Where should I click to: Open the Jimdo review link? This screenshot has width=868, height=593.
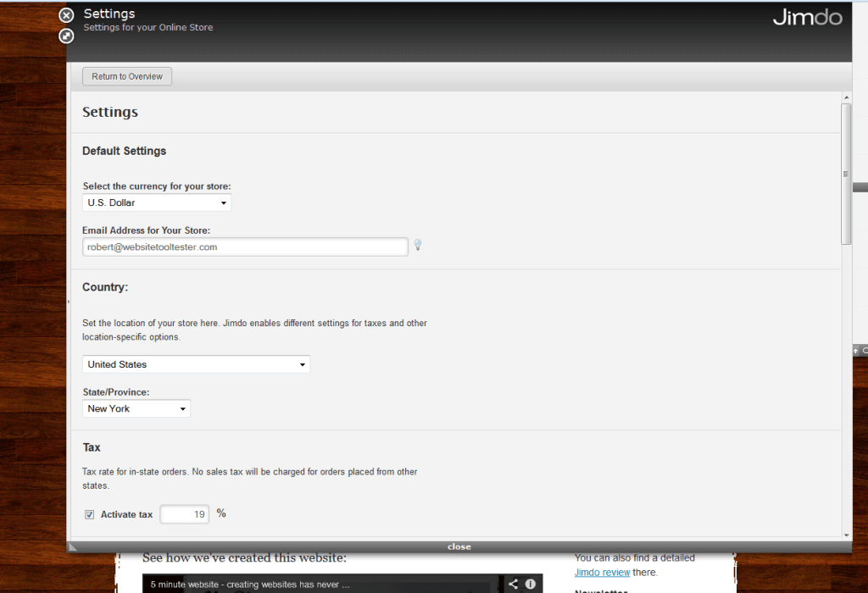[x=602, y=573]
